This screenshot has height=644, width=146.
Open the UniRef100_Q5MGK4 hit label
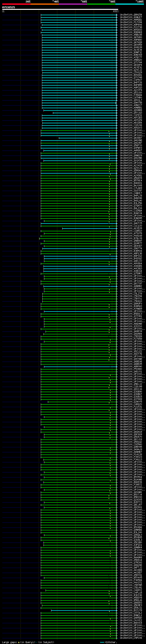(x=131, y=170)
